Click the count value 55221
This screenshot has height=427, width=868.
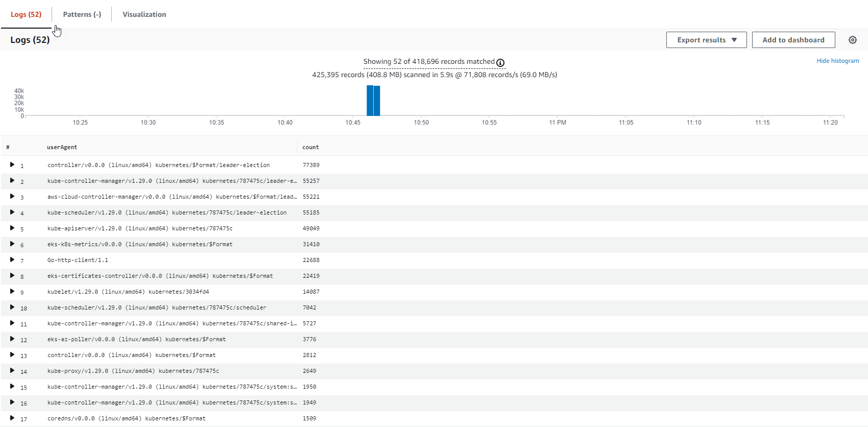coord(311,197)
